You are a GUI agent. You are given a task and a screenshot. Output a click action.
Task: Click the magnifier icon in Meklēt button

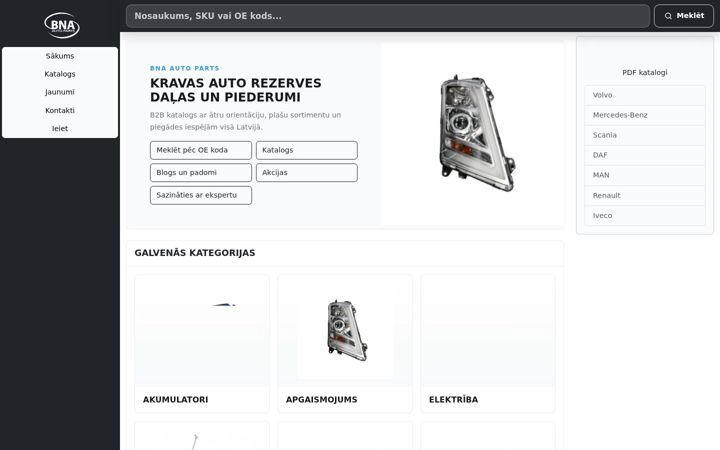668,16
